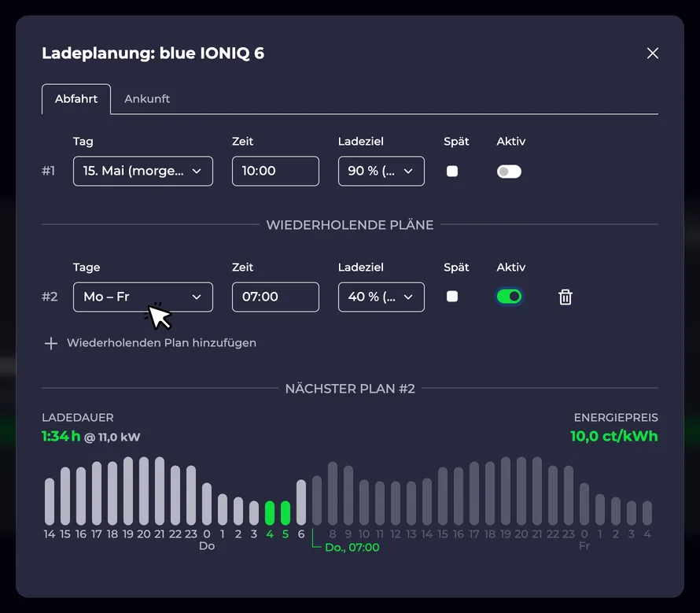700x613 pixels.
Task: Click the chart bar for hour 6
Action: pyautogui.click(x=301, y=502)
